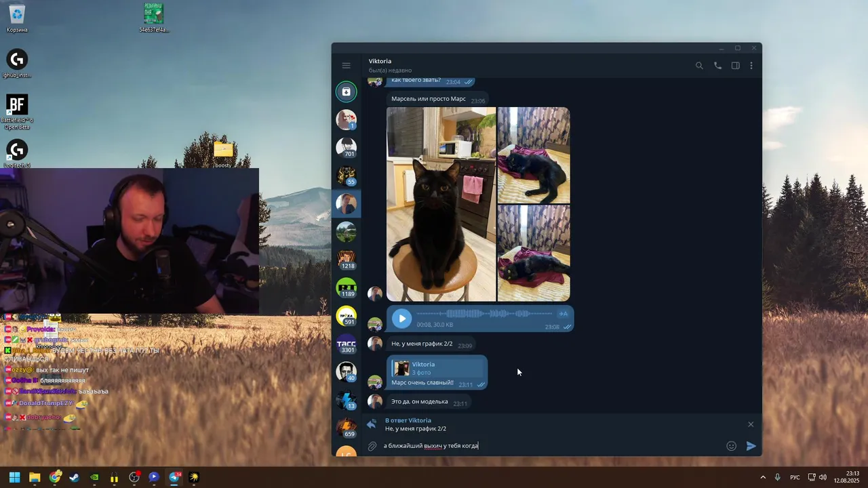
Task: Open OBS Studio from the taskbar
Action: coord(134,477)
